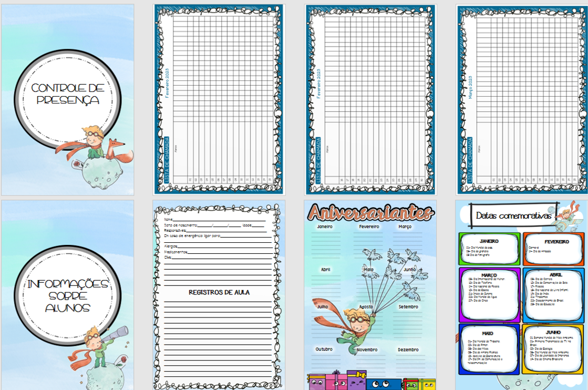Click the 'JUNHO' box in Datas comemorativas
The width and height of the screenshot is (588, 390).
click(x=554, y=350)
